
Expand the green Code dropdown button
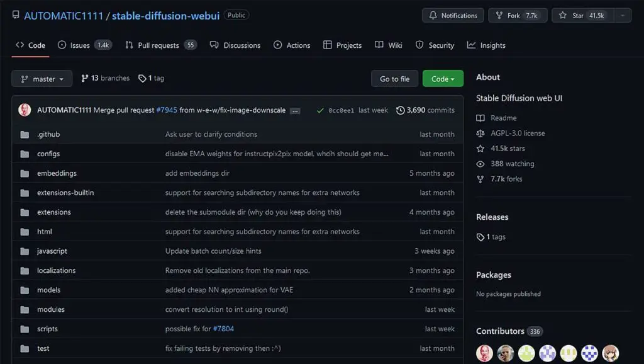pos(443,79)
